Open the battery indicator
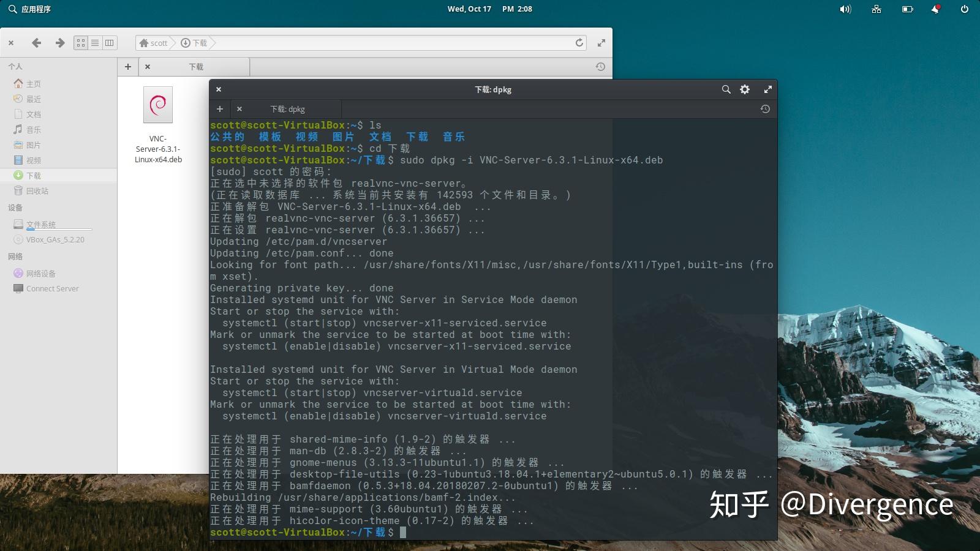 point(907,9)
